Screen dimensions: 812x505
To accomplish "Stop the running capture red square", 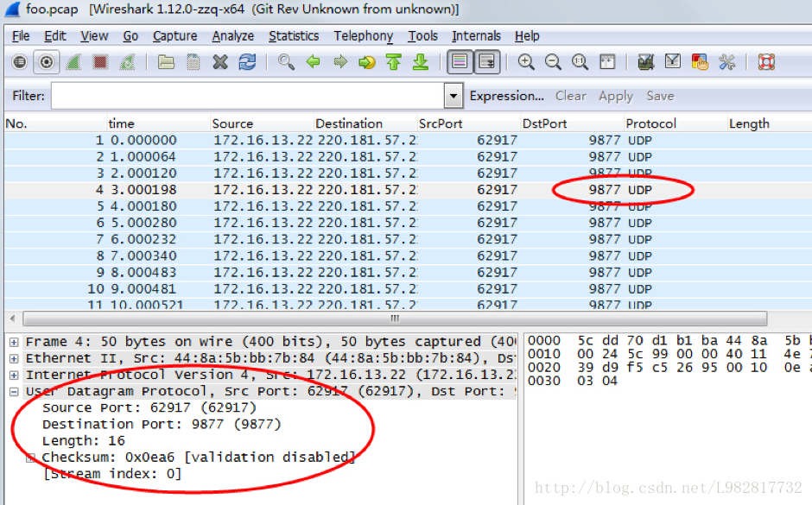I will [x=100, y=63].
